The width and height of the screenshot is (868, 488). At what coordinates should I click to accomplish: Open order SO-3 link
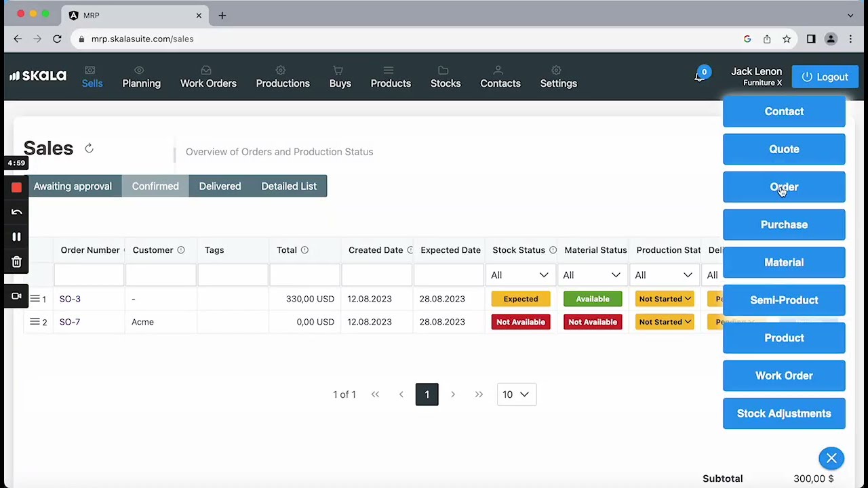(x=70, y=299)
